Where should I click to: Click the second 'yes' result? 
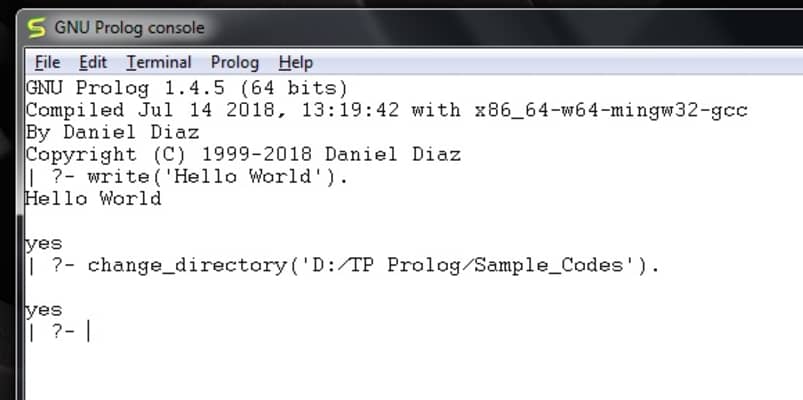pos(43,310)
